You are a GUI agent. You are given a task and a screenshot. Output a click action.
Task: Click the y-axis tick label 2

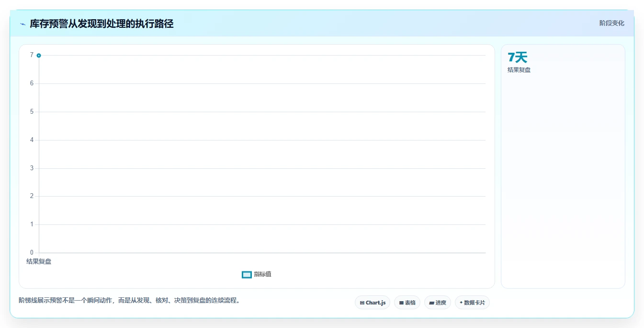[x=32, y=196]
